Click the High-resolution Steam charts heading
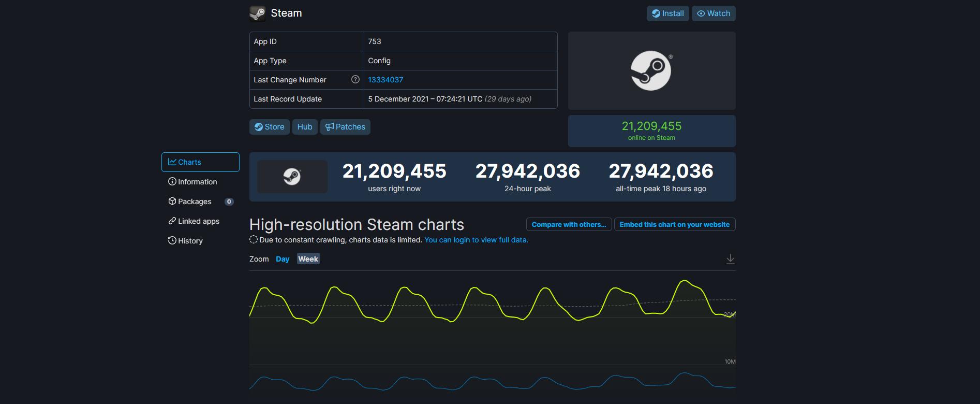 coord(357,224)
